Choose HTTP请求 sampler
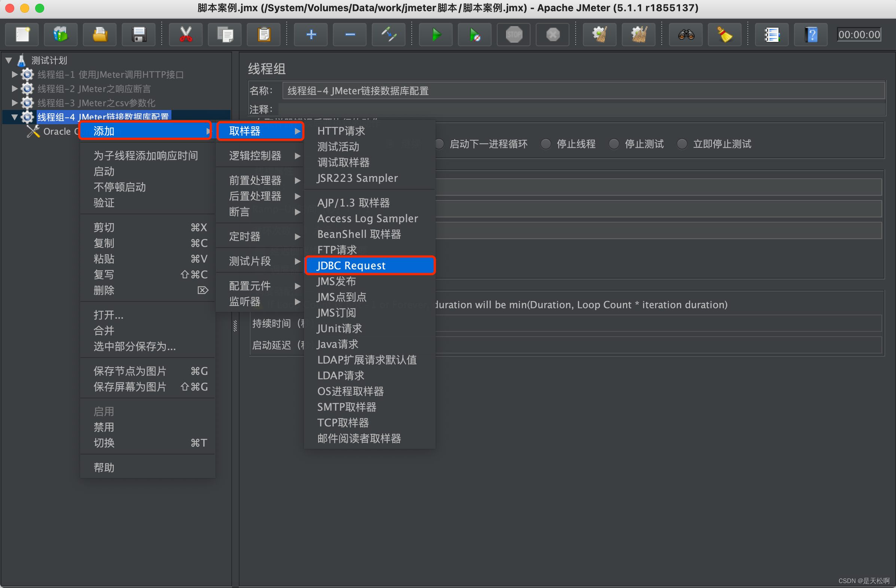The width and height of the screenshot is (896, 588). coord(370,131)
